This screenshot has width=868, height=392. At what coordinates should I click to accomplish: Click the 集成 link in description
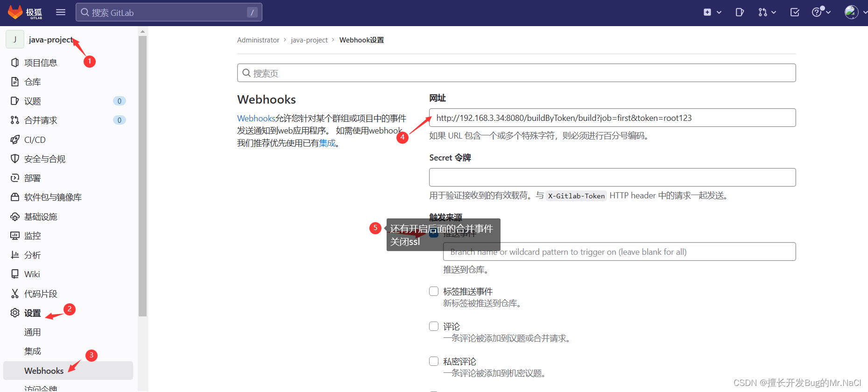(327, 143)
